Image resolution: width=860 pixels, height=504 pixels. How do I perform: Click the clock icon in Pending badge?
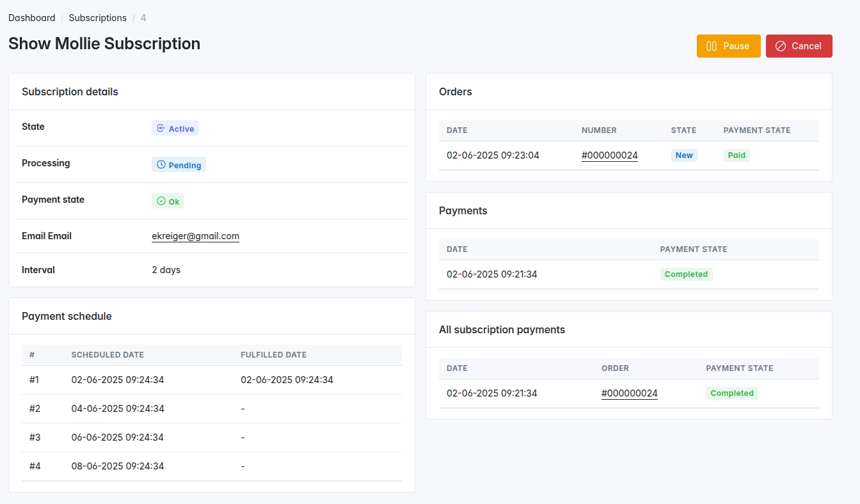click(161, 165)
